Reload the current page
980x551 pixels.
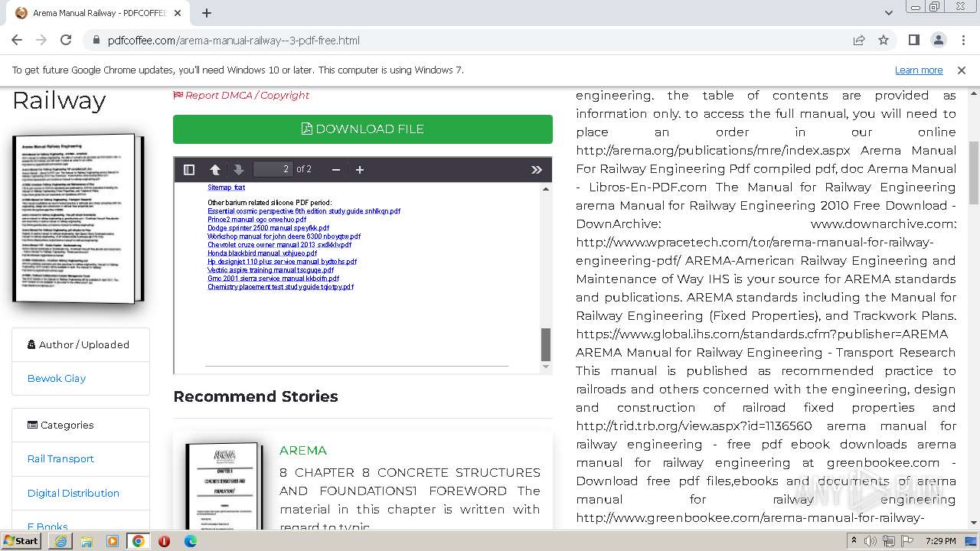click(66, 40)
